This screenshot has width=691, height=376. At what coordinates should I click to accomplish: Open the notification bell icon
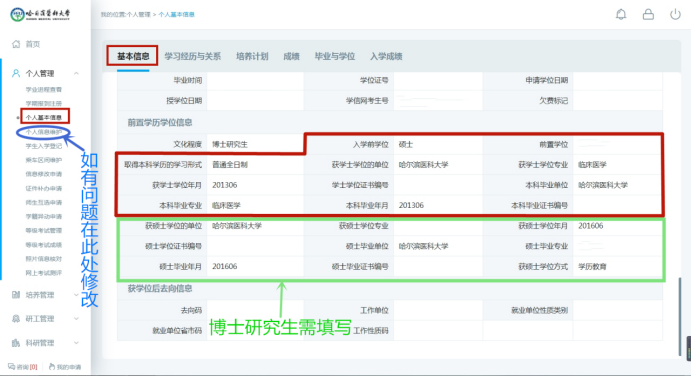pos(621,15)
